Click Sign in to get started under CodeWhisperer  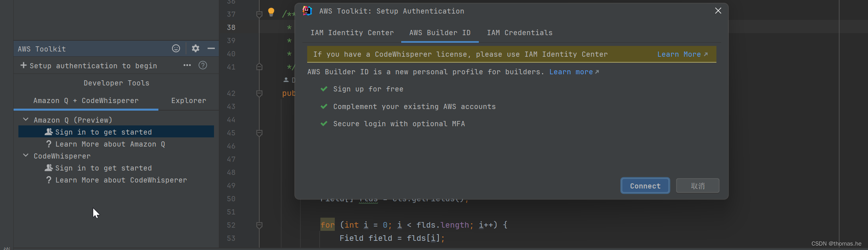[x=104, y=168]
